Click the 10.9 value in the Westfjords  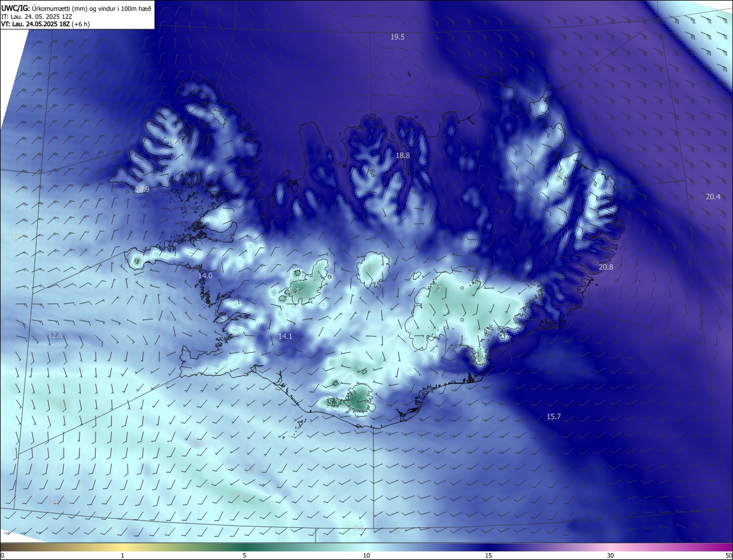(142, 189)
